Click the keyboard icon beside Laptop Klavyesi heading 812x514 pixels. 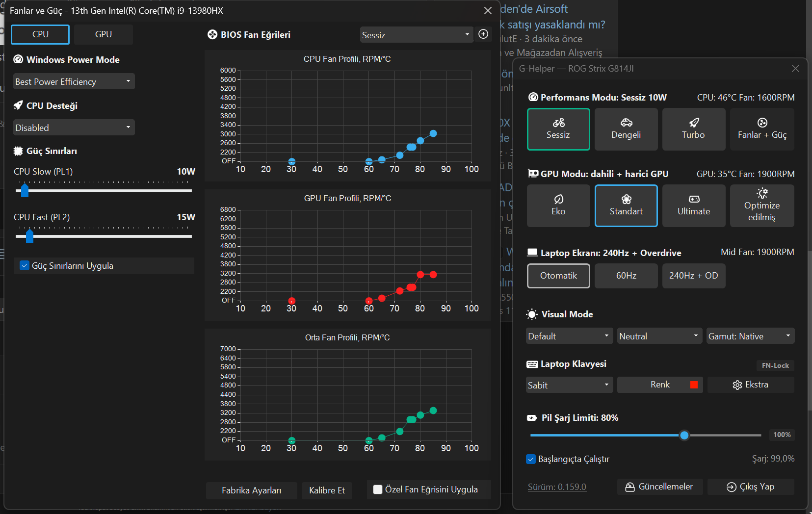[532, 364]
